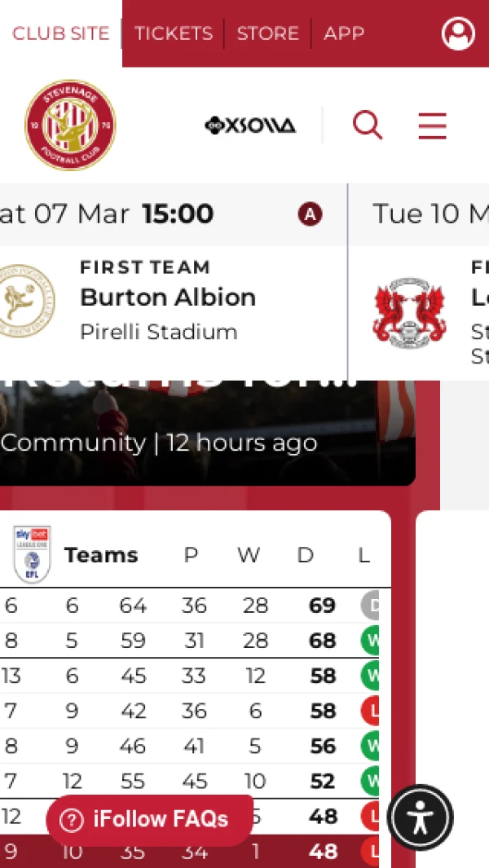The height and width of the screenshot is (868, 489).
Task: Expand the hamburger navigation menu
Action: (432, 126)
